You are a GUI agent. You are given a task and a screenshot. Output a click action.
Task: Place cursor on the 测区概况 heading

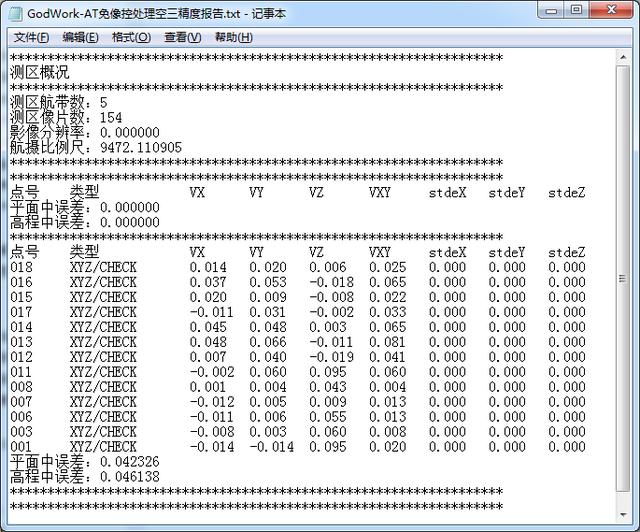click(40, 73)
